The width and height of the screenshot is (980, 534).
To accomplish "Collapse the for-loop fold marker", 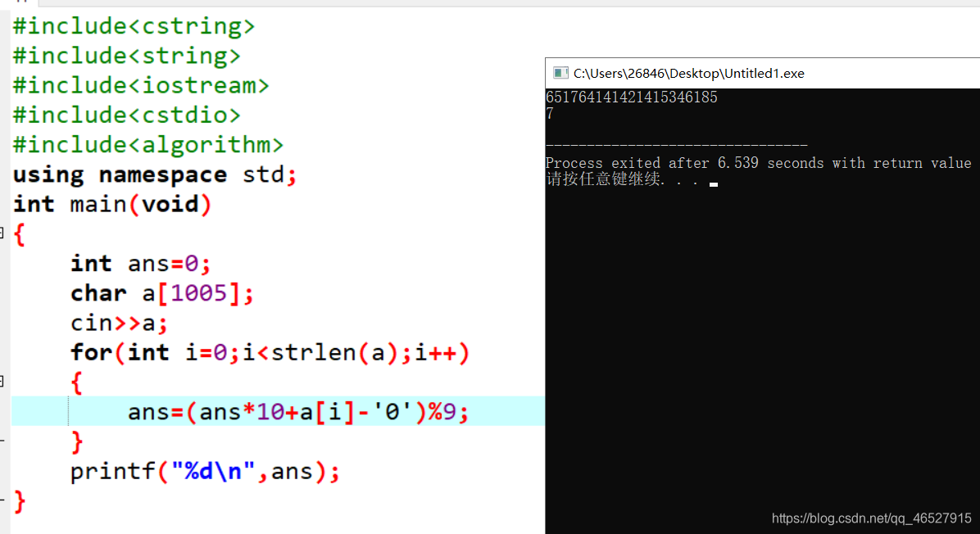I will [x=2, y=381].
